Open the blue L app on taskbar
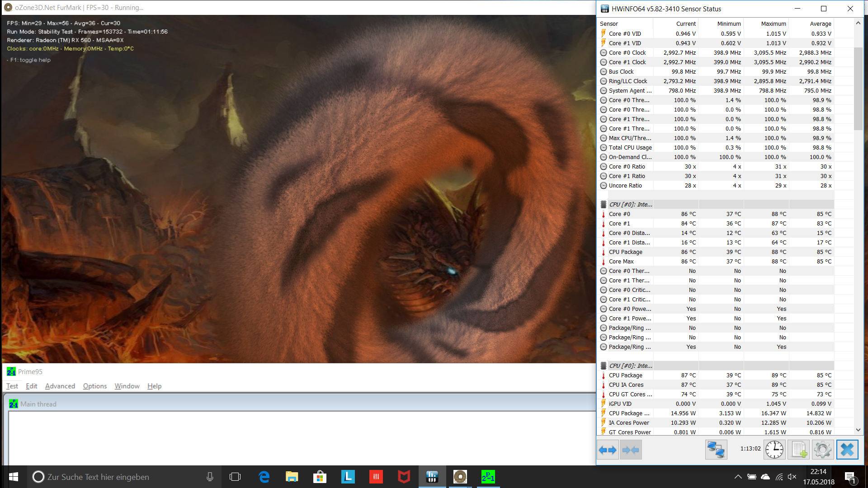Screen dimensions: 868x488 click(x=348, y=477)
